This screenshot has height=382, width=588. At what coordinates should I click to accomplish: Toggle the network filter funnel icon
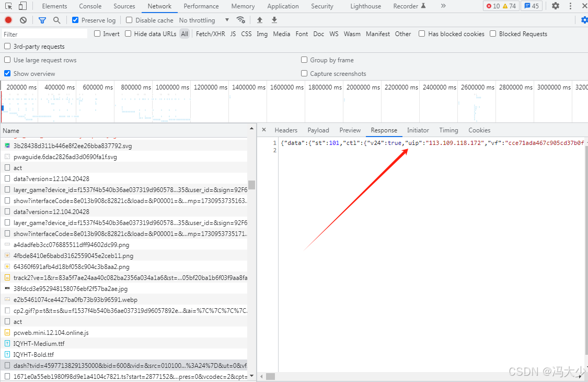(x=42, y=20)
